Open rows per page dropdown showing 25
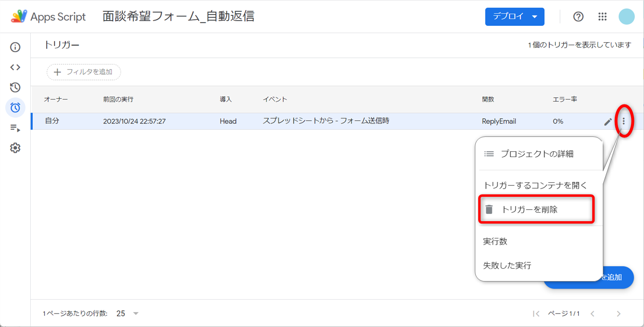The width and height of the screenshot is (644, 327). click(x=127, y=314)
